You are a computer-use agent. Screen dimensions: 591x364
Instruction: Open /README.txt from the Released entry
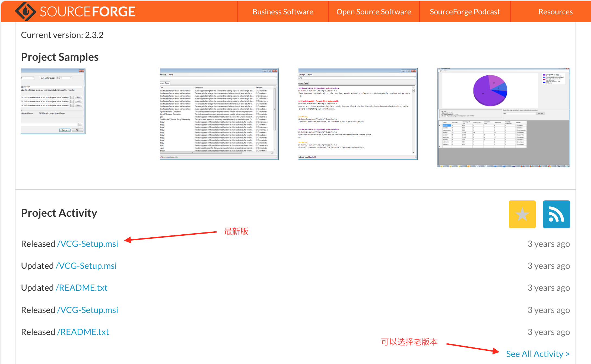click(83, 332)
